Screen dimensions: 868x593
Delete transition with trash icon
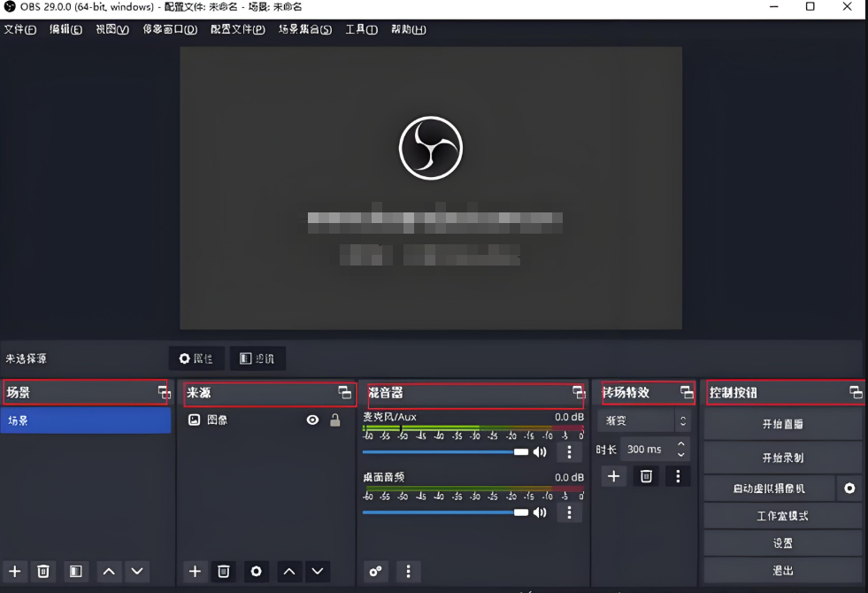646,476
